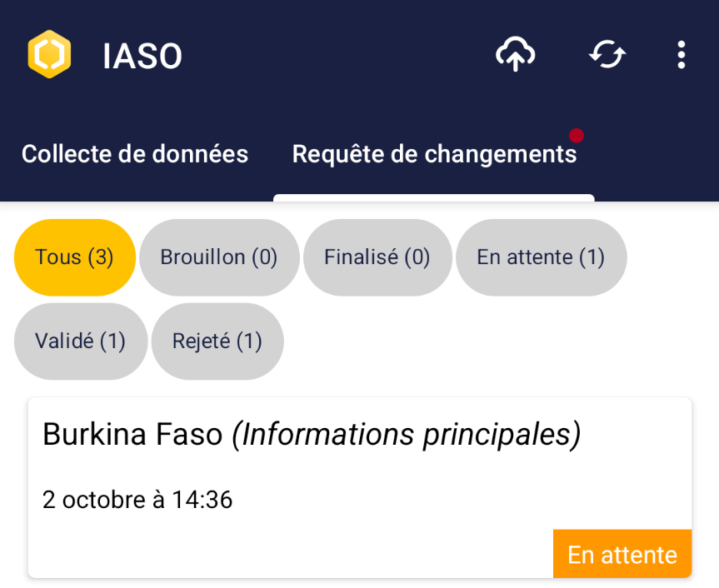Toggle the Tous (3) filter chip
719x588 pixels.
[74, 257]
